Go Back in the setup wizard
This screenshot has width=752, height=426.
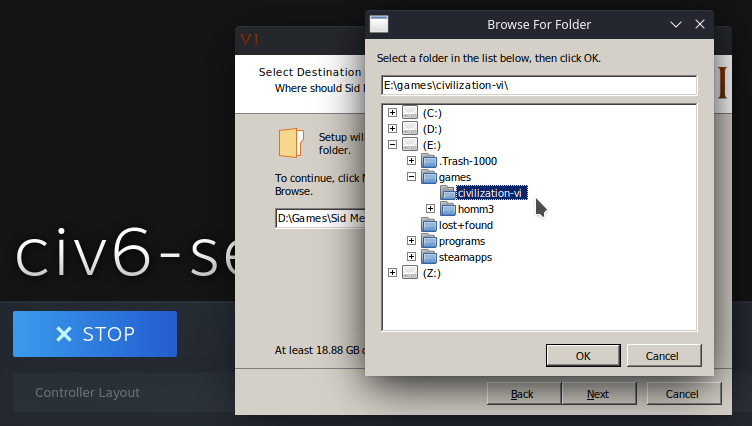click(524, 393)
